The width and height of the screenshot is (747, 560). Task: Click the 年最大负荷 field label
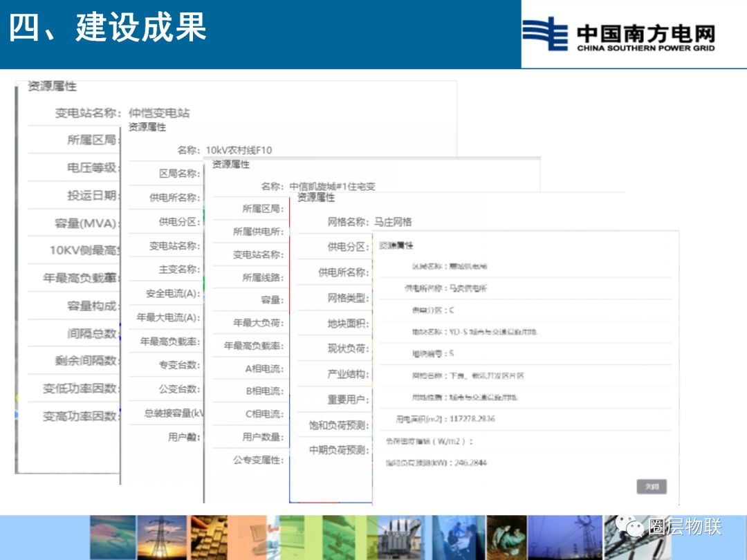click(x=258, y=323)
